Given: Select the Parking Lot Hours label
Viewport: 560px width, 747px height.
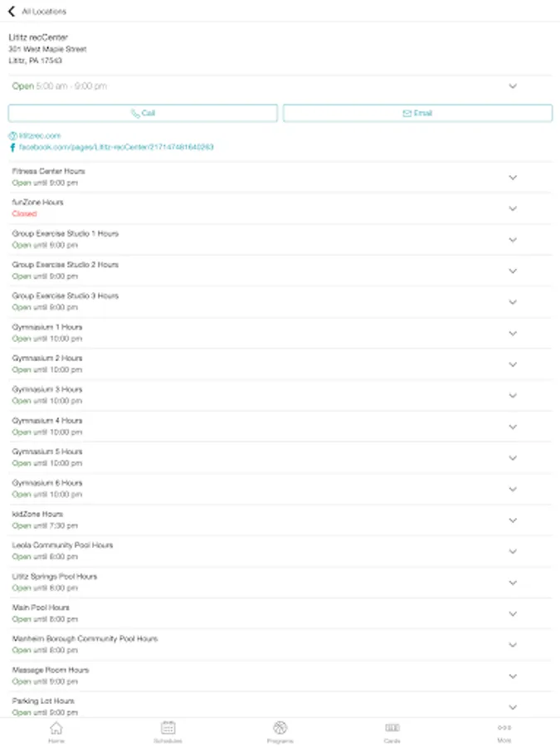Looking at the screenshot, I should (43, 701).
